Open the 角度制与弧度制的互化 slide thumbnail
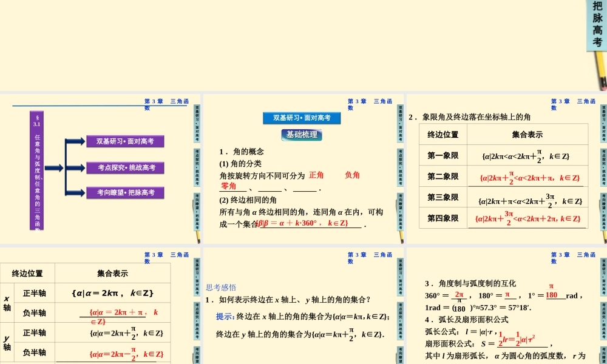Viewport: 607px width, 364px height. tap(504, 306)
